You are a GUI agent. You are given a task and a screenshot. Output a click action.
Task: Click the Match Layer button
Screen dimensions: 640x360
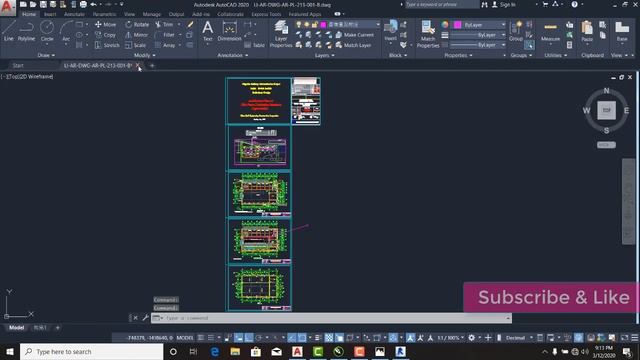pos(353,45)
